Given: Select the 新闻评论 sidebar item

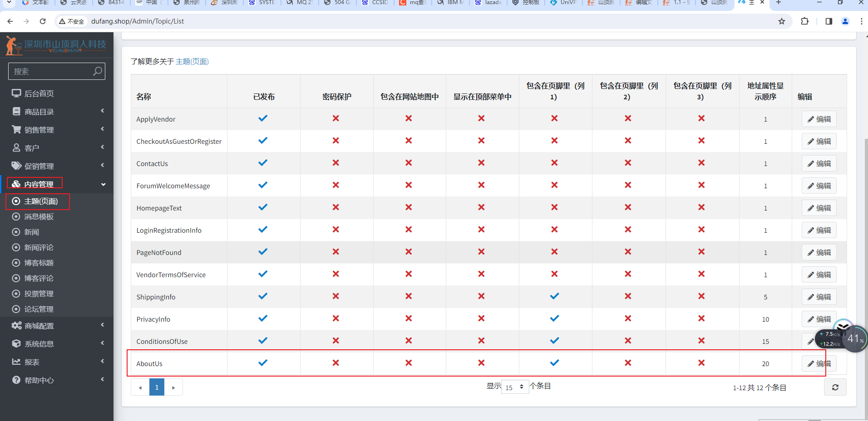Looking at the screenshot, I should [x=39, y=248].
